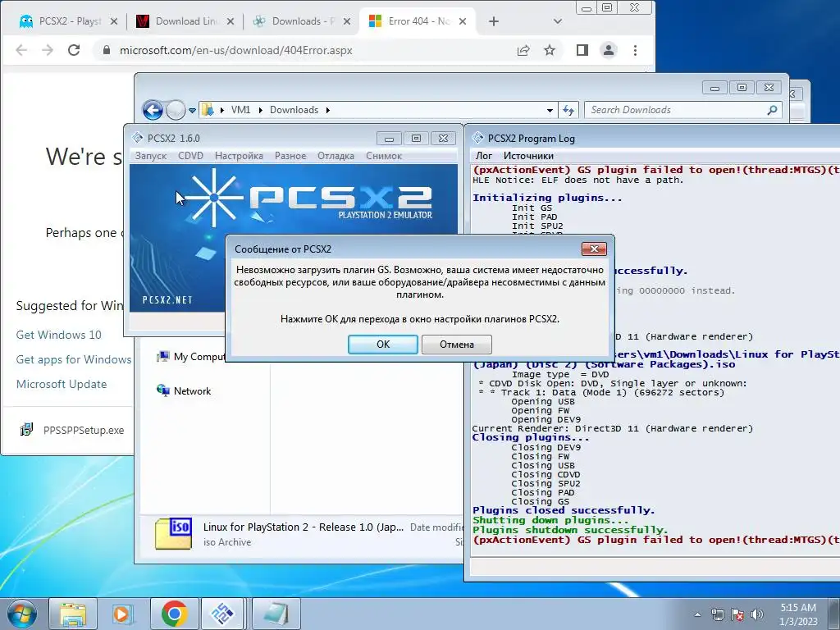Open Chrome tab search chevron
Image resolution: width=840 pixels, height=630 pixels.
(x=558, y=21)
